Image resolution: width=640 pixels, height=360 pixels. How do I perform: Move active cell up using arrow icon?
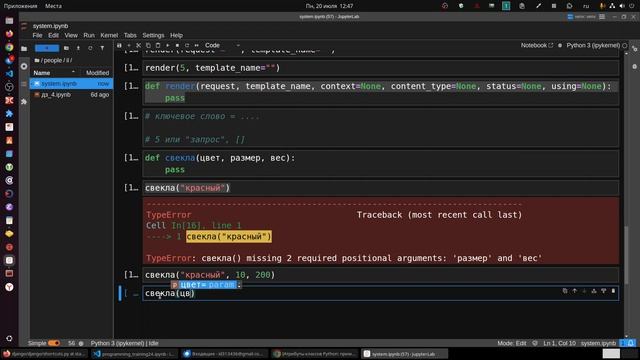coord(575,291)
